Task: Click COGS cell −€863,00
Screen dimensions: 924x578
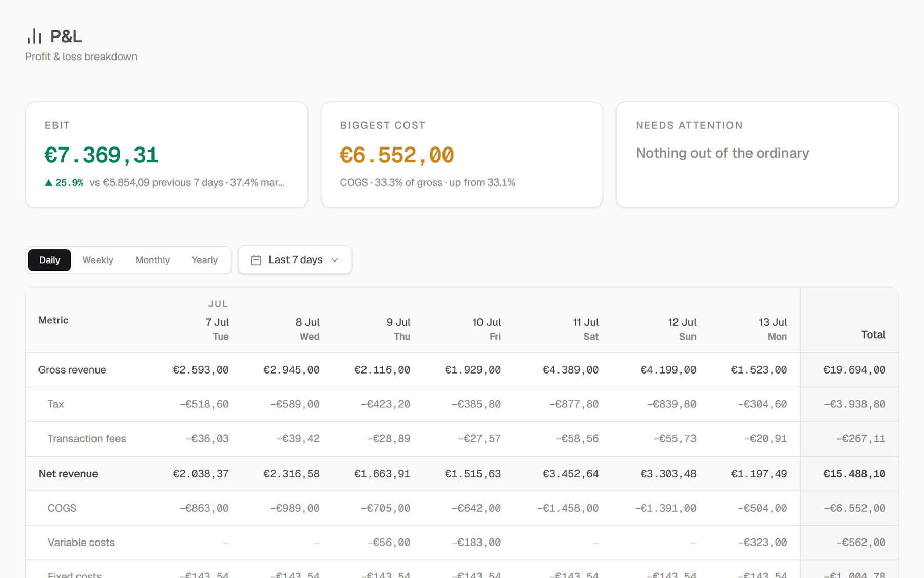Action: point(204,508)
